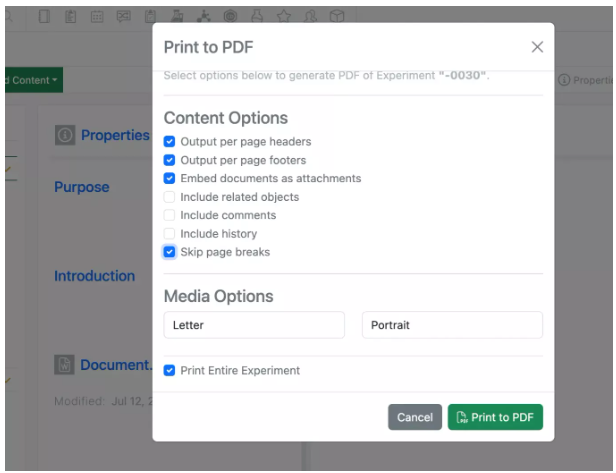Click the info icon beside Properties heading
Image resolution: width=616 pixels, height=473 pixels.
(x=65, y=136)
